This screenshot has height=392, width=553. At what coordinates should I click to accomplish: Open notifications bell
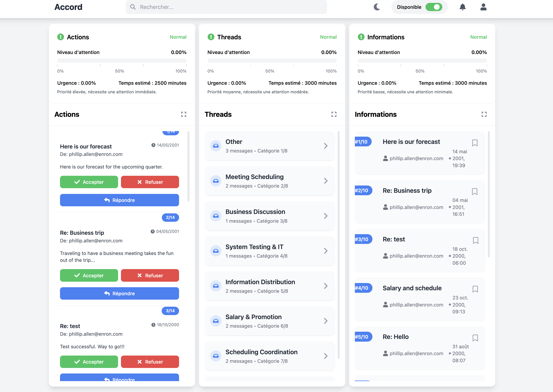(x=462, y=7)
